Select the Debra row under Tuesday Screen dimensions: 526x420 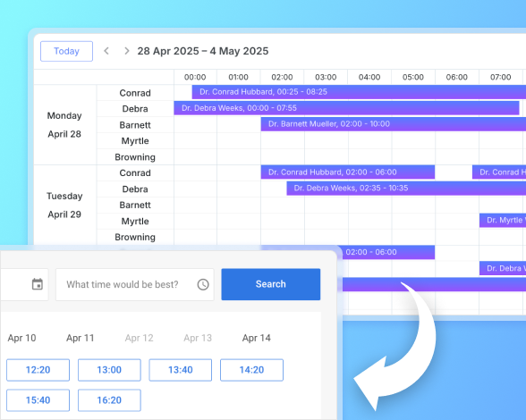(x=135, y=189)
